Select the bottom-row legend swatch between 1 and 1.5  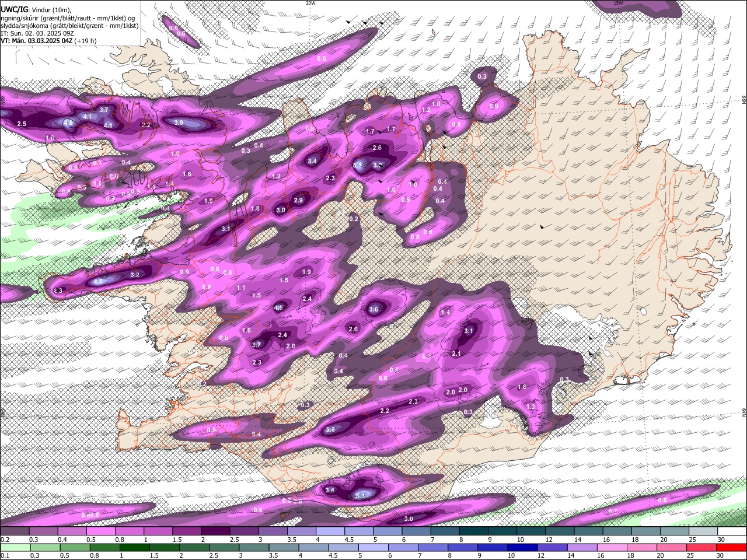(x=135, y=547)
